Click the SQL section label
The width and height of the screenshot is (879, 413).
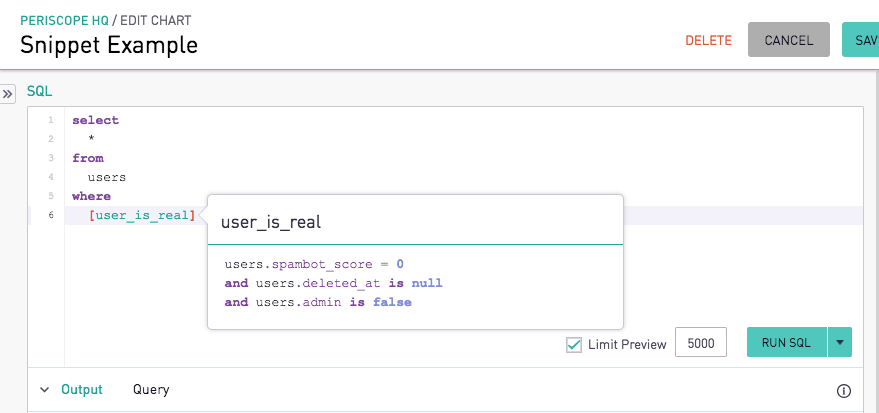[40, 91]
